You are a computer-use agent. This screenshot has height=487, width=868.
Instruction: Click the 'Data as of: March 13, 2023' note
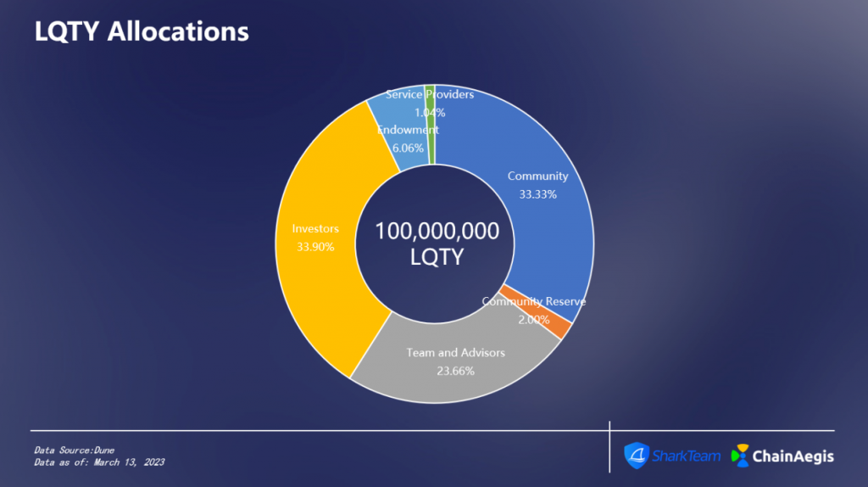(99, 462)
